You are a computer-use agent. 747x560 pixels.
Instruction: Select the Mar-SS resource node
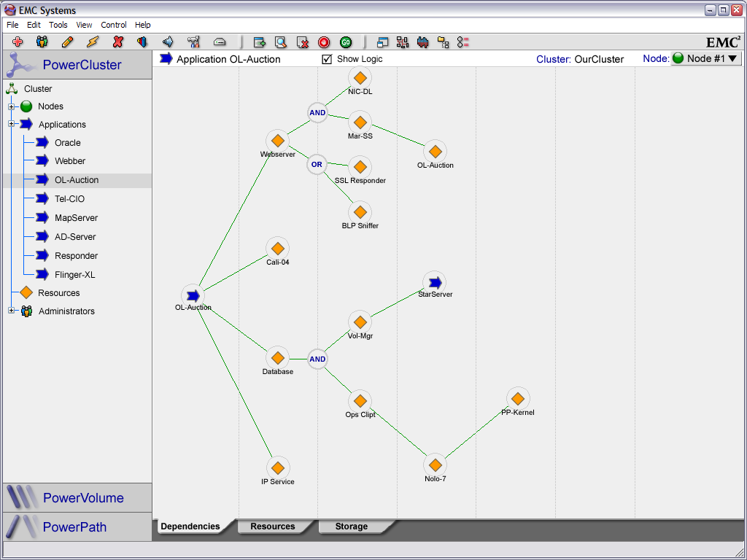coord(360,122)
